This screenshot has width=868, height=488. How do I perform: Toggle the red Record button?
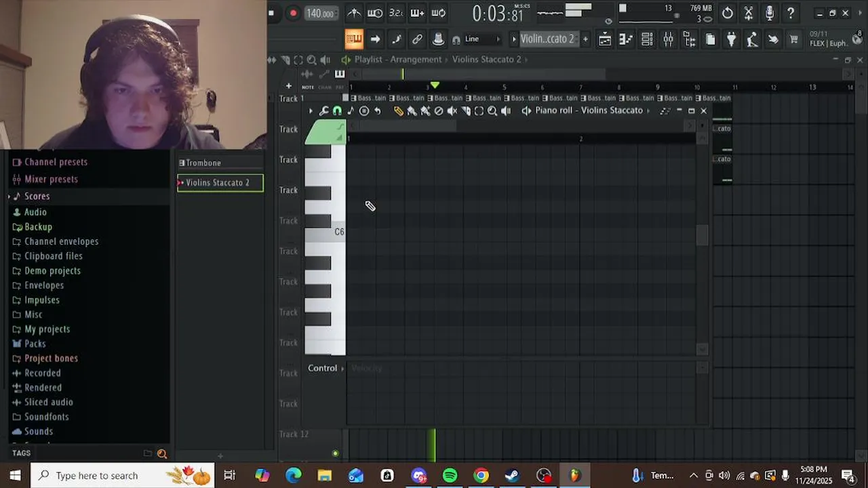[293, 13]
